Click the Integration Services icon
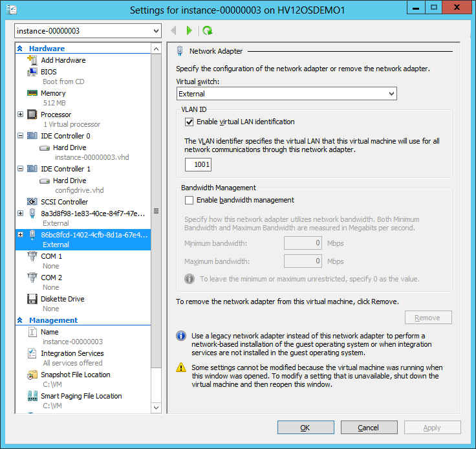Viewport: 476px width, 449px height. pyautogui.click(x=32, y=353)
